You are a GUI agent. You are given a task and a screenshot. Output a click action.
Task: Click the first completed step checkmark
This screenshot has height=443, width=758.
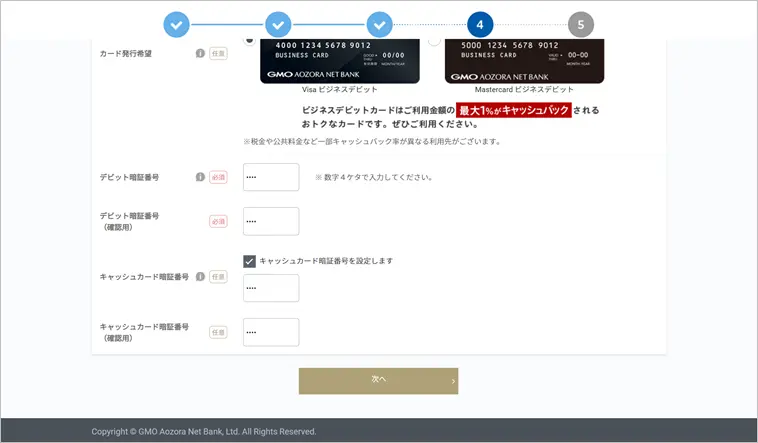[176, 24]
